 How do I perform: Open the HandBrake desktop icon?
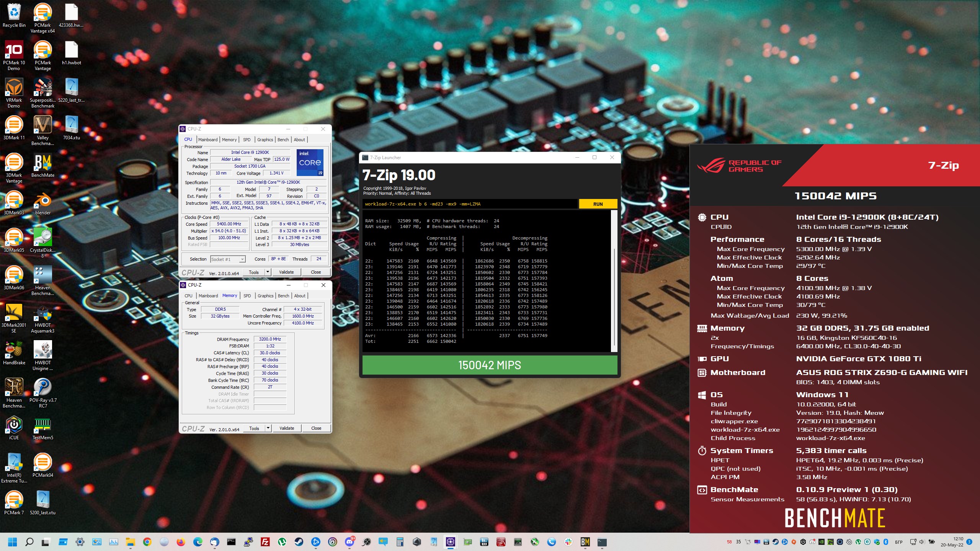(14, 353)
